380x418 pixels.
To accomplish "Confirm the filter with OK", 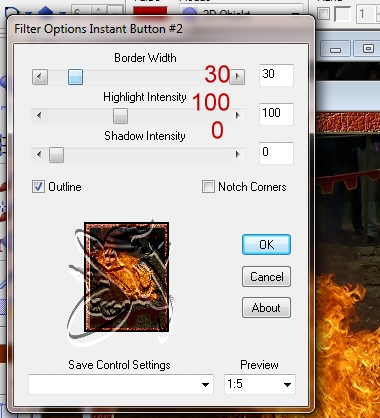I will click(x=266, y=245).
